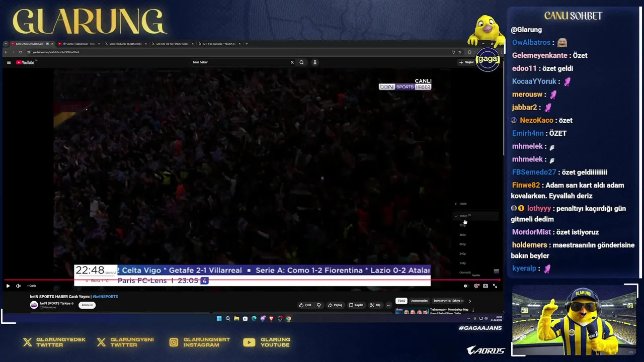The width and height of the screenshot is (644, 362).
Task: Show hidden system tray icons
Action: tap(468, 318)
